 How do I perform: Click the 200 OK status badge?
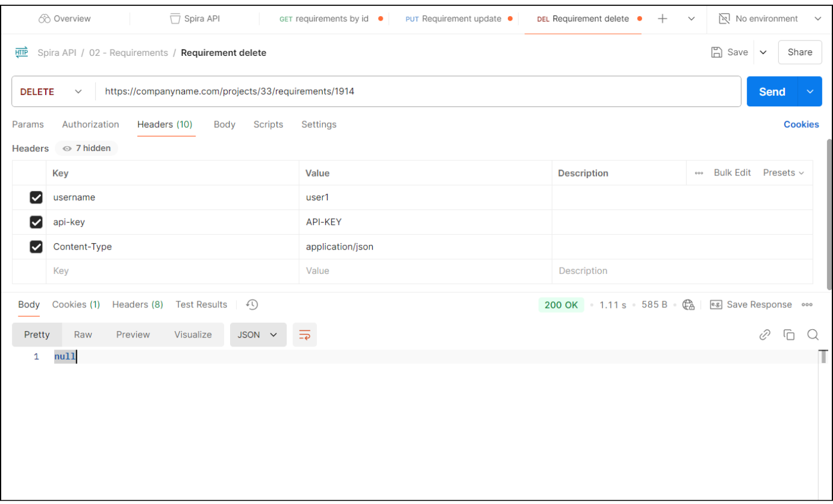click(x=561, y=304)
